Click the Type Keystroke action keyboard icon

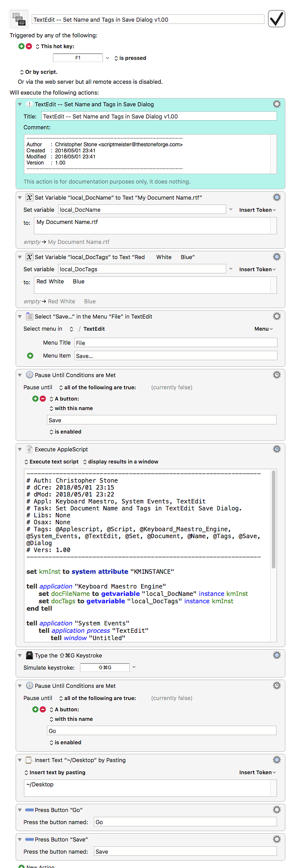pos(29,655)
